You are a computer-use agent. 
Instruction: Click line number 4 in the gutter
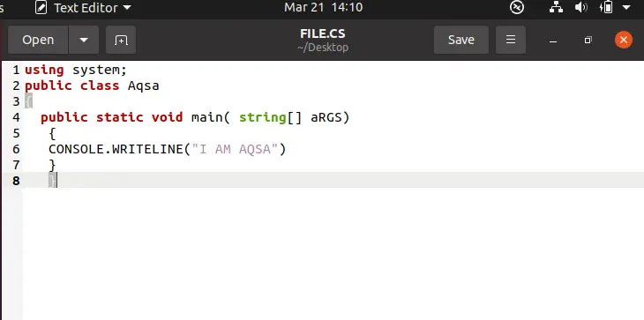tap(16, 117)
